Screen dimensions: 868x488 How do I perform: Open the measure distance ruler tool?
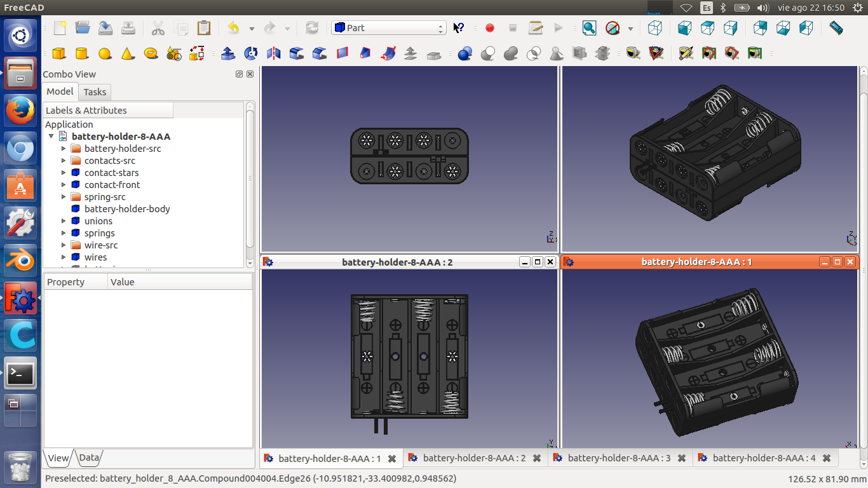click(836, 28)
